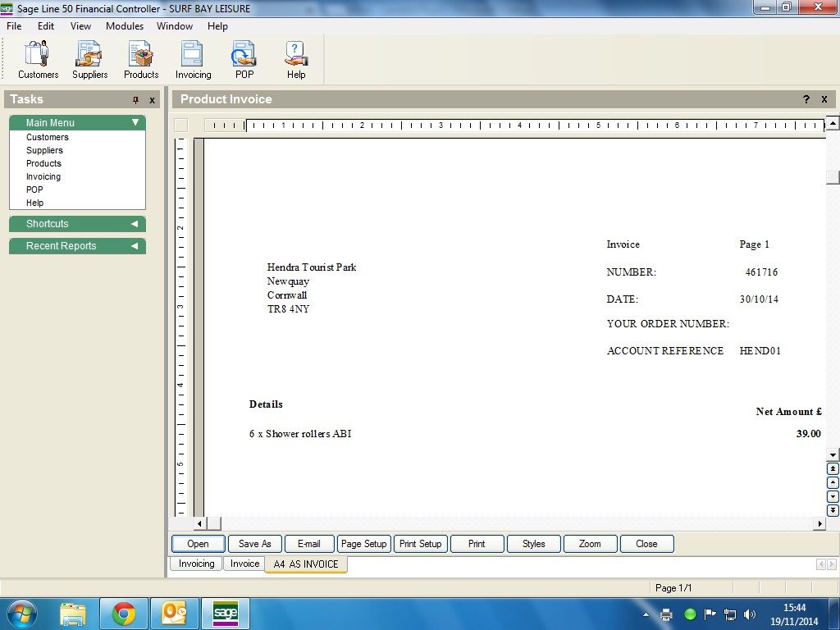840x630 pixels.
Task: Open the Modules menu
Action: click(x=125, y=26)
